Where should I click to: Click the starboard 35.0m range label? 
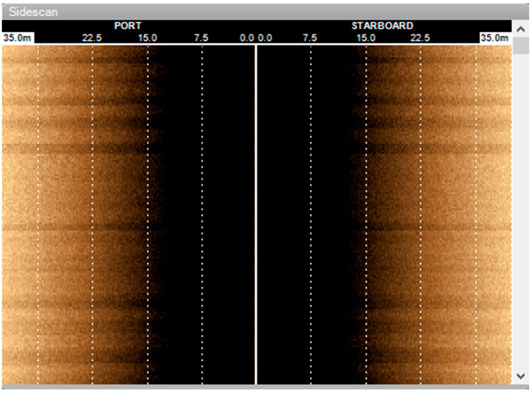(495, 38)
